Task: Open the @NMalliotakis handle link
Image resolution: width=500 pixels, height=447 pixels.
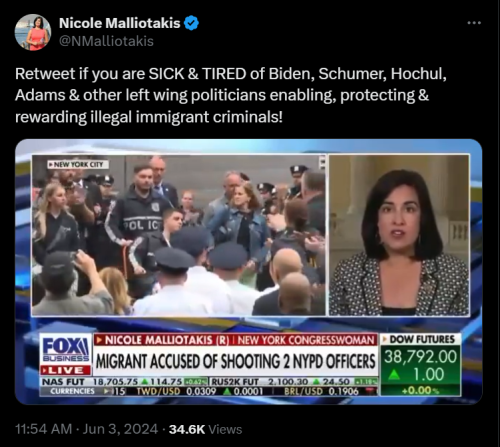Action: click(106, 41)
